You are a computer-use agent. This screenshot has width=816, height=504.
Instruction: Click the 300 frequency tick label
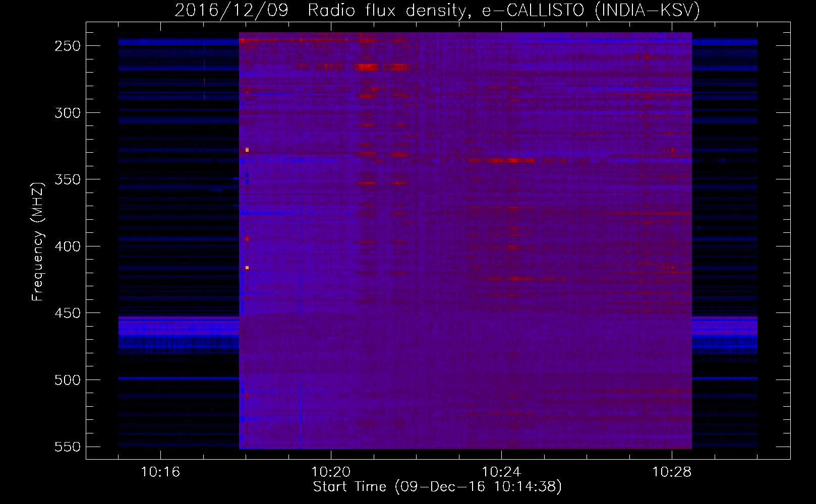(68, 113)
